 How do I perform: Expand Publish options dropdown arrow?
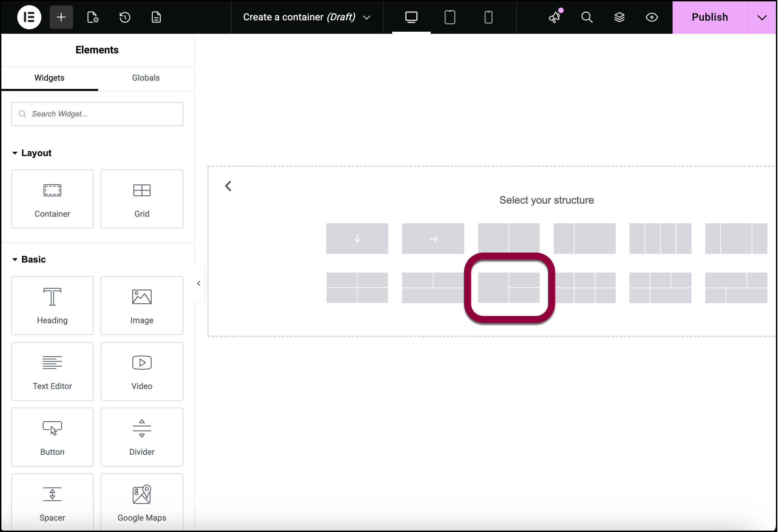tap(762, 17)
